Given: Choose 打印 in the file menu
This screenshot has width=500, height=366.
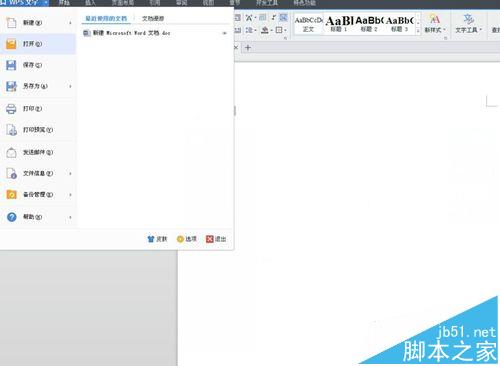Looking at the screenshot, I should pos(38,109).
